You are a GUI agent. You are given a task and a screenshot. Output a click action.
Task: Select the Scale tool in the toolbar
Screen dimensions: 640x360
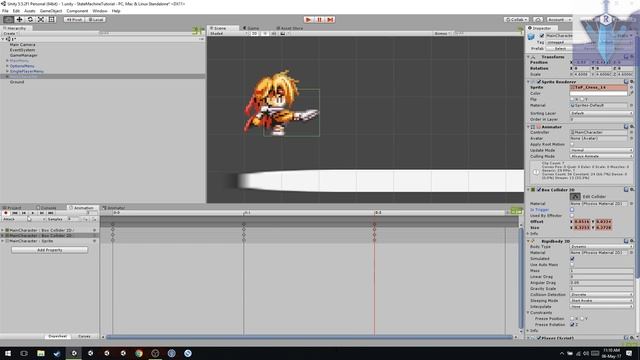(41, 19)
